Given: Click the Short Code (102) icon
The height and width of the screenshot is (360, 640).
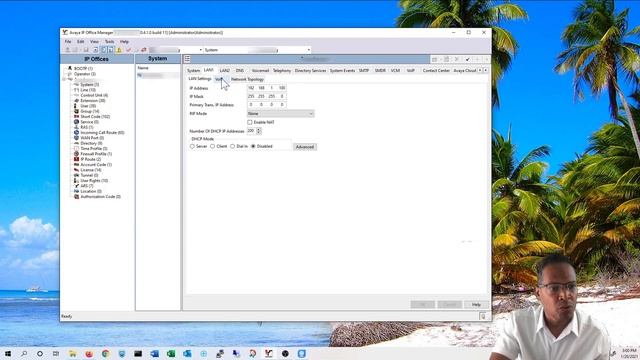Looking at the screenshot, I should pyautogui.click(x=76, y=116).
